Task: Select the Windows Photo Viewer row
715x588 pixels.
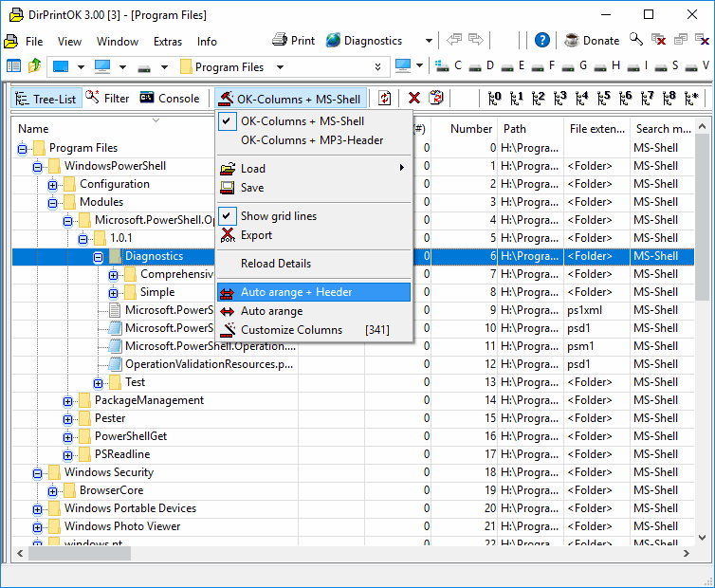Action: (354, 526)
